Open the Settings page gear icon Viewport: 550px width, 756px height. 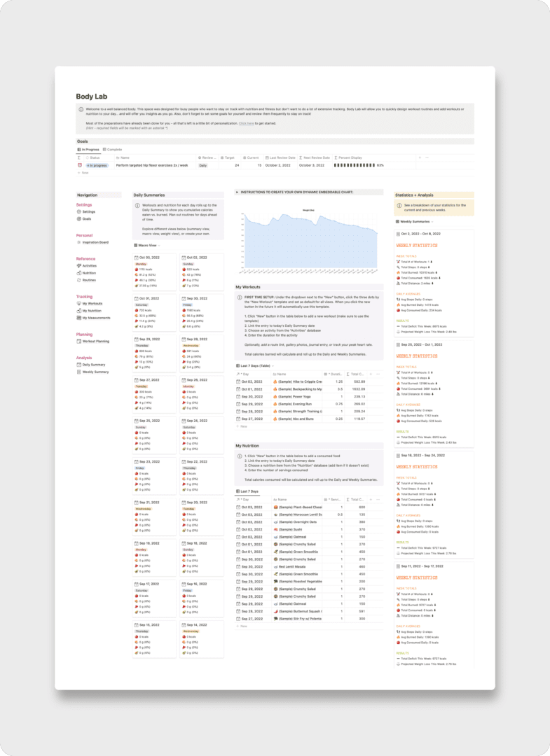(79, 211)
